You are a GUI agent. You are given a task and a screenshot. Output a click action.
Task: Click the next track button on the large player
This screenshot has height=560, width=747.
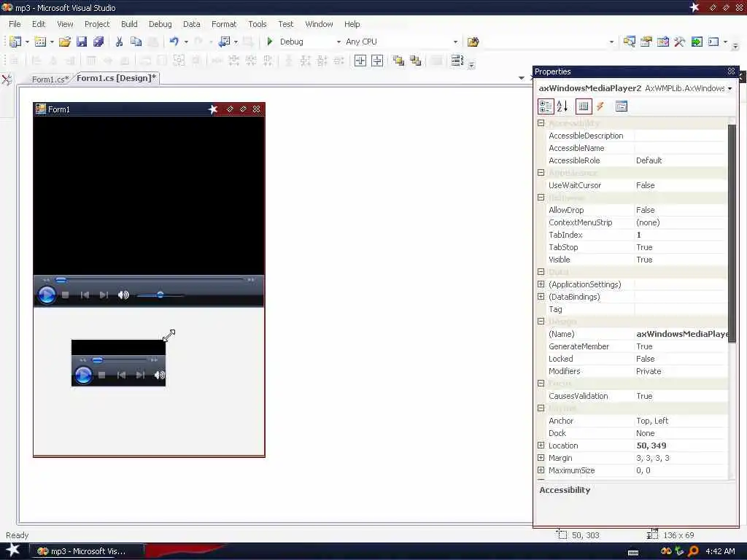click(x=104, y=295)
